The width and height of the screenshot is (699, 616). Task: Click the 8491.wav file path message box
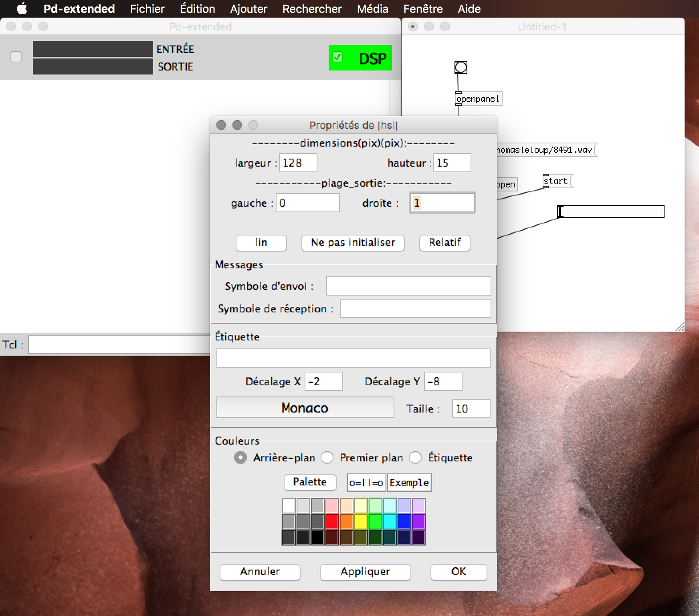coord(545,150)
